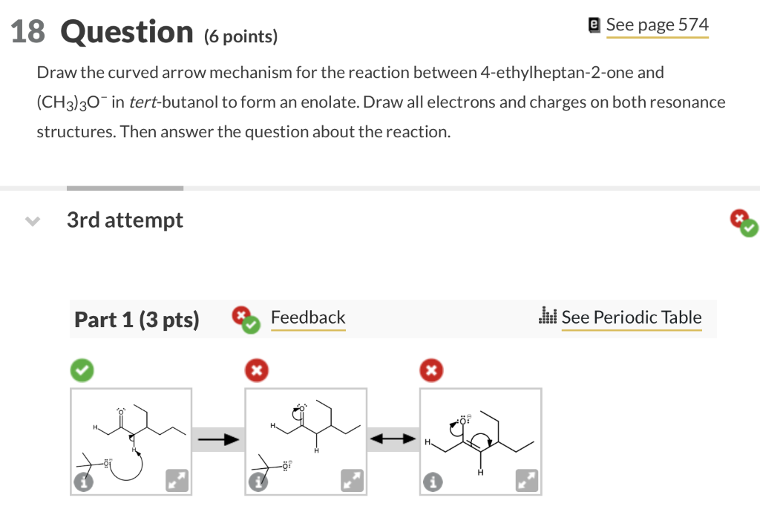Click the green check at top right of 3rd attempt
760x532 pixels.
(748, 227)
